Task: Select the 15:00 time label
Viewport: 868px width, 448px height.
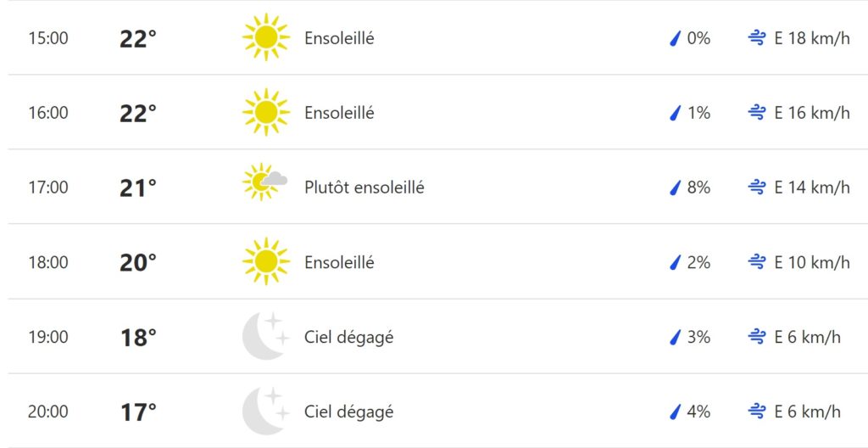Action: (48, 38)
